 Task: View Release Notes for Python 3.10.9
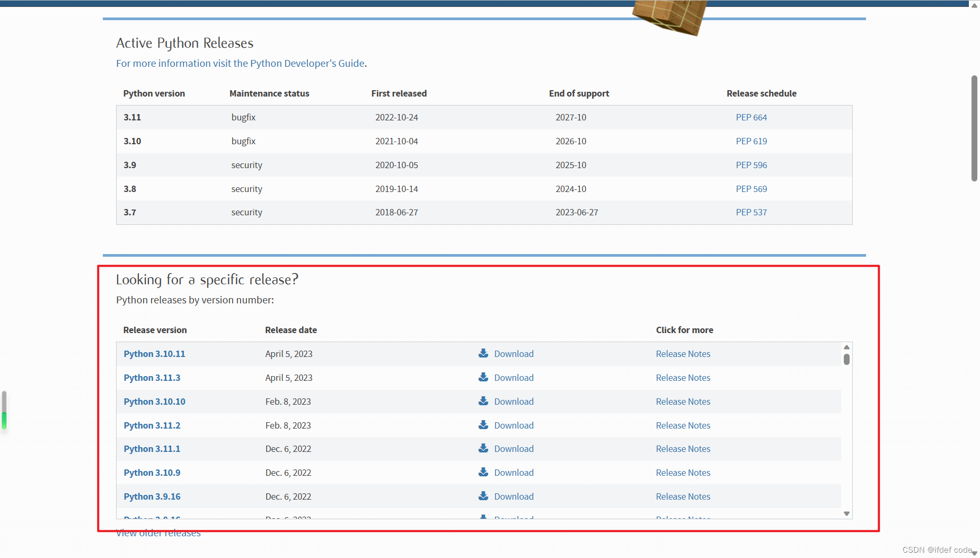pos(683,473)
